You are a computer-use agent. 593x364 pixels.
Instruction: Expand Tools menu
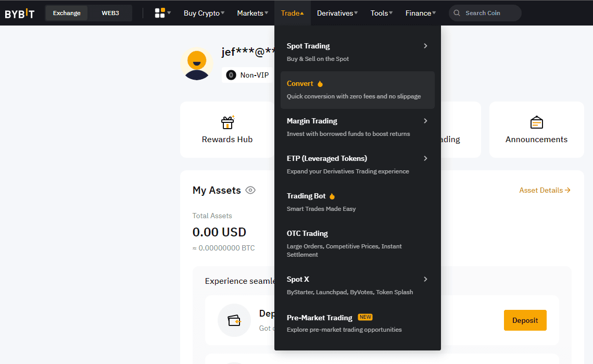(381, 13)
